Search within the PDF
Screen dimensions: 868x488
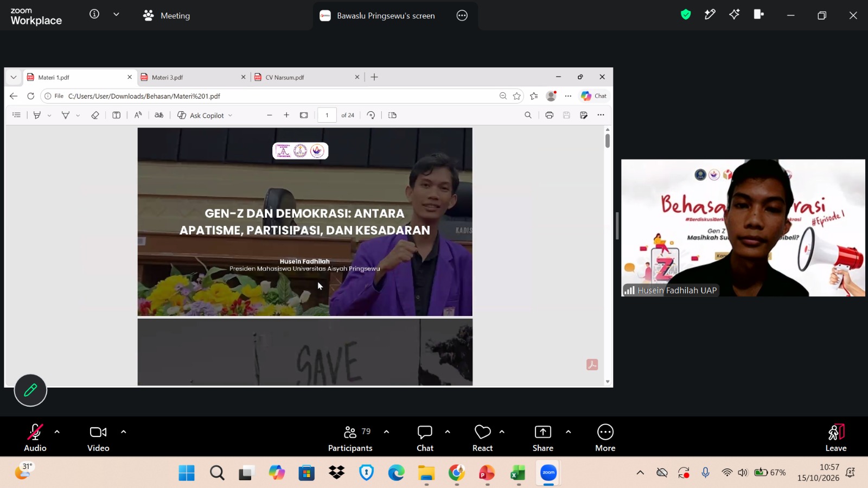(528, 115)
